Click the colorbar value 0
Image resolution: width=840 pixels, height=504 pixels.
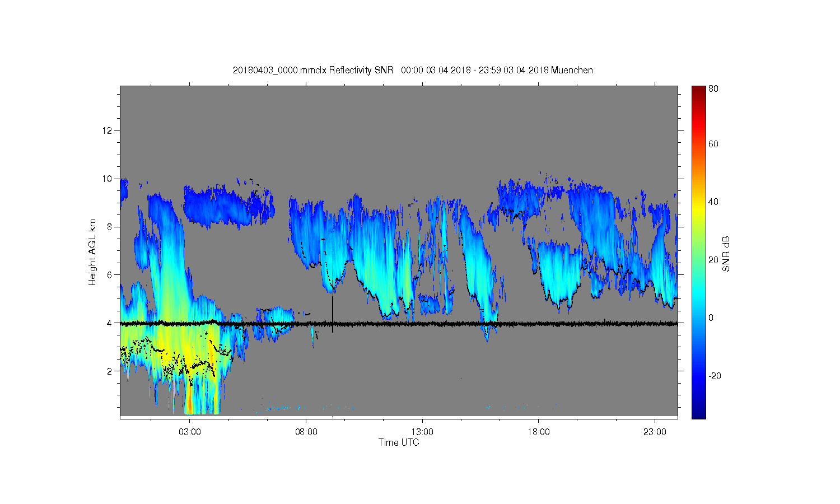(711, 318)
